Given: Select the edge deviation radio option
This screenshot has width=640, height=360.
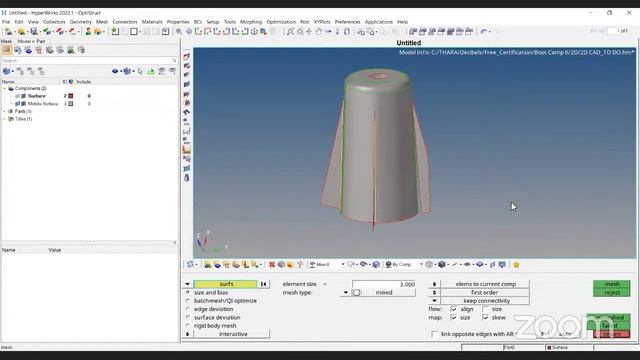Looking at the screenshot, I should coord(188,309).
